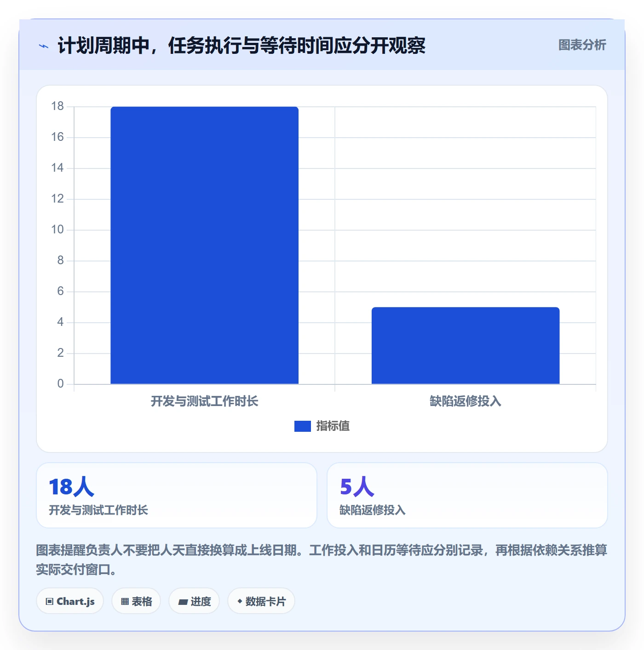The image size is (644, 650).
Task: Select the 开发与测试工作时长 bar in the chart
Action: tap(204, 245)
